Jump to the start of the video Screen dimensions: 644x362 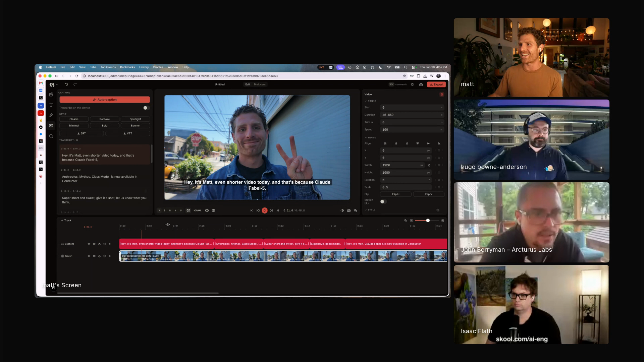coord(252,210)
